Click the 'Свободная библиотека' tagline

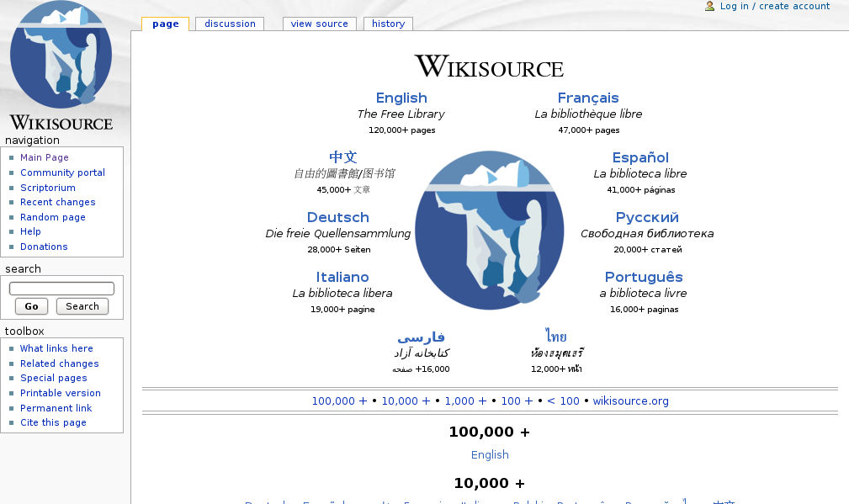647,234
